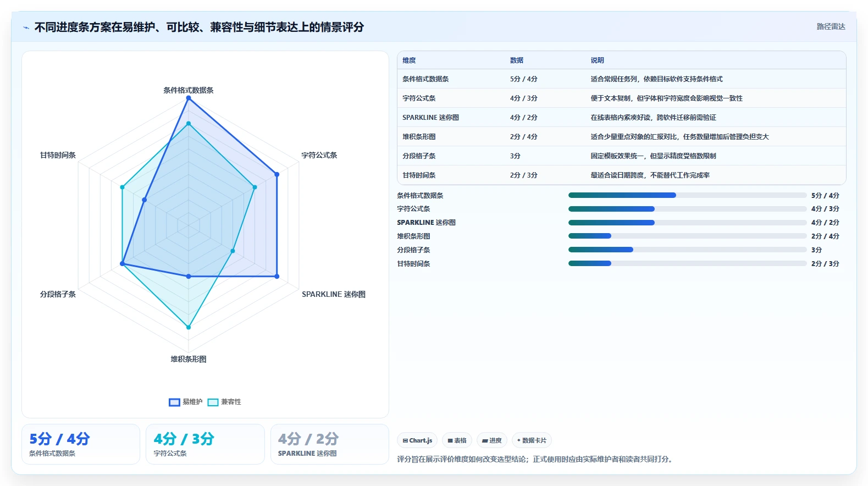Click the footnote starting 评分旨在展示评价维度

click(534, 459)
